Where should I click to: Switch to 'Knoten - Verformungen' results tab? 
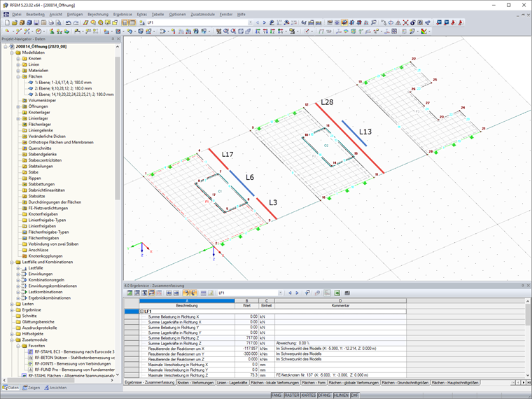pos(195,383)
